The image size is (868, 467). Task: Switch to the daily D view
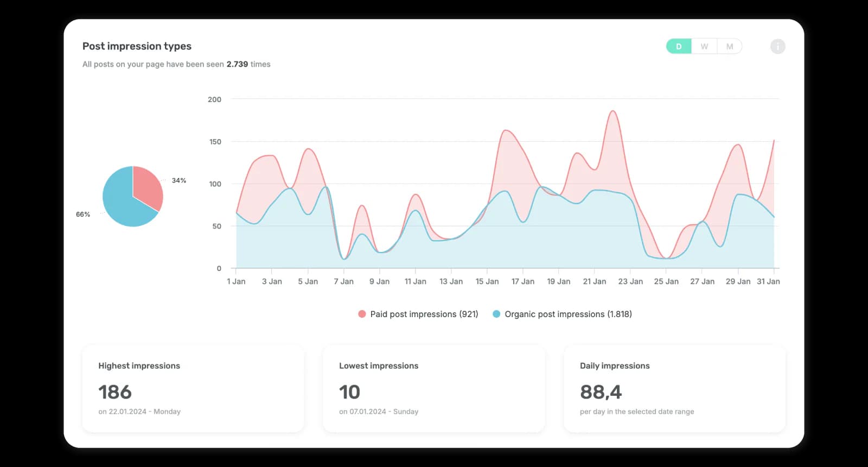click(x=679, y=46)
